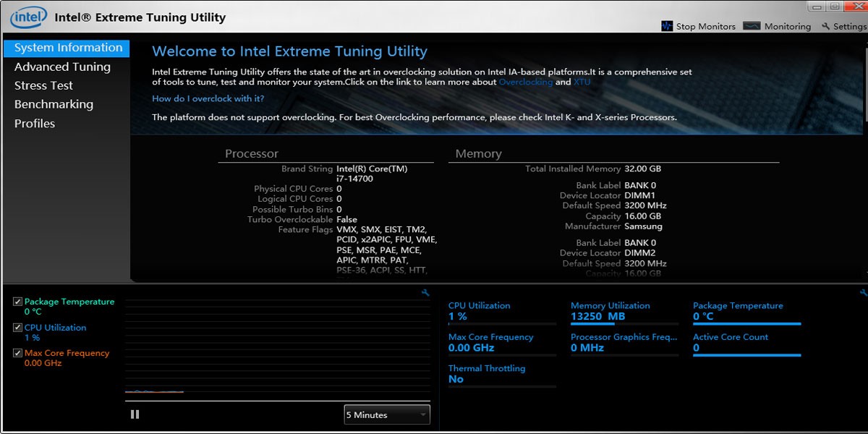Click Package Temperature monitor tile
The image size is (868, 434).
pyautogui.click(x=746, y=312)
